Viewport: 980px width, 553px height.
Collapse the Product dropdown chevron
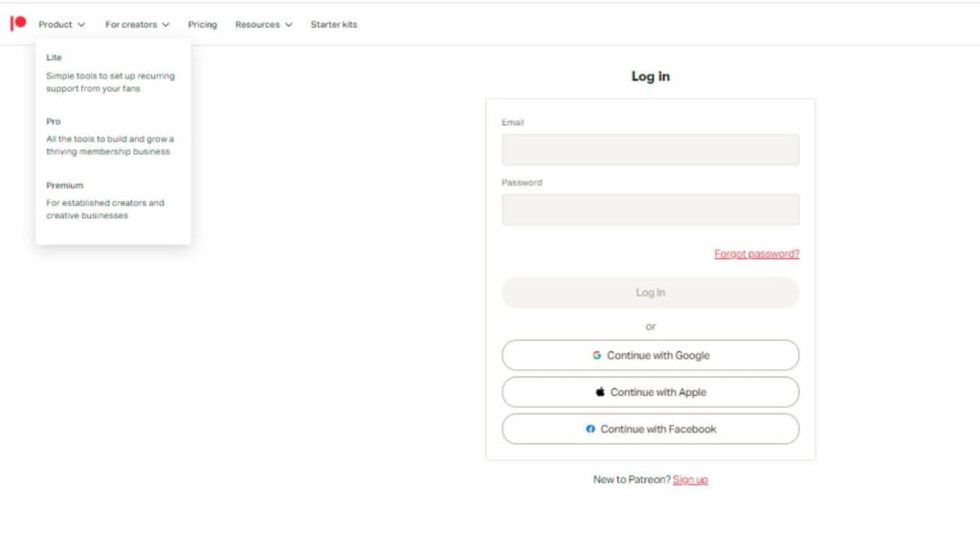[x=81, y=25]
